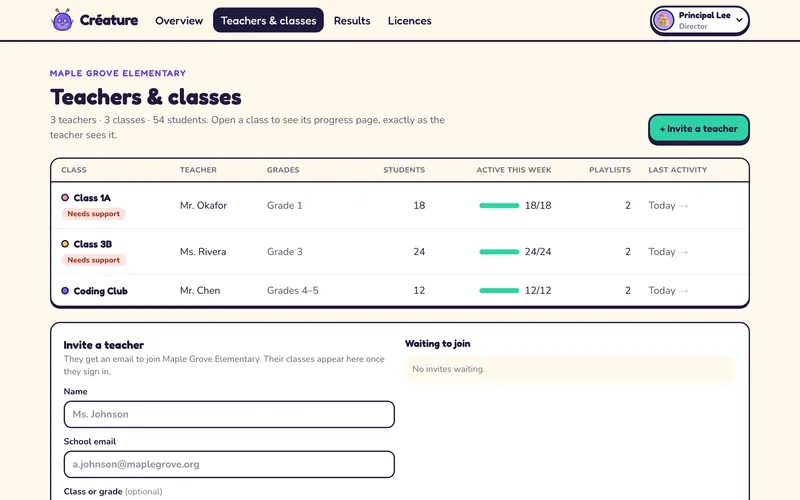Click the Ms. Rivera teacher cell
The width and height of the screenshot is (800, 500).
(x=203, y=252)
